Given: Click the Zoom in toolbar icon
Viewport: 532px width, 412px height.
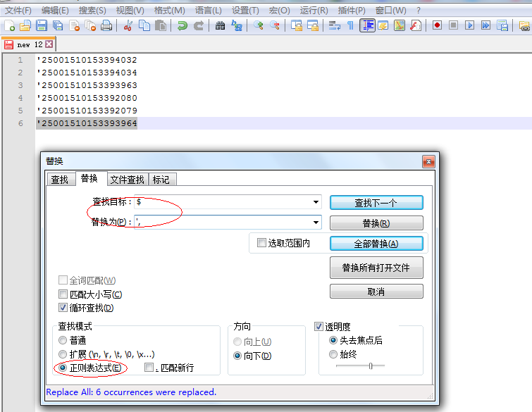Looking at the screenshot, I should click(259, 26).
